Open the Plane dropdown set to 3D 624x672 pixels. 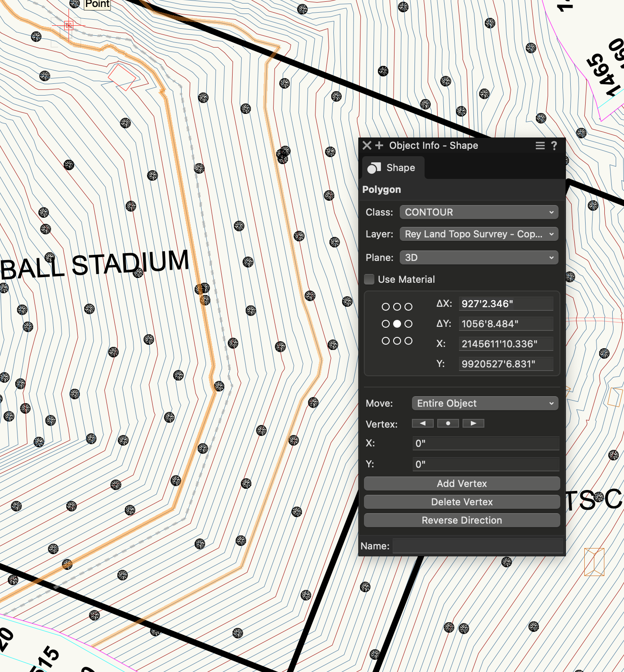click(479, 257)
